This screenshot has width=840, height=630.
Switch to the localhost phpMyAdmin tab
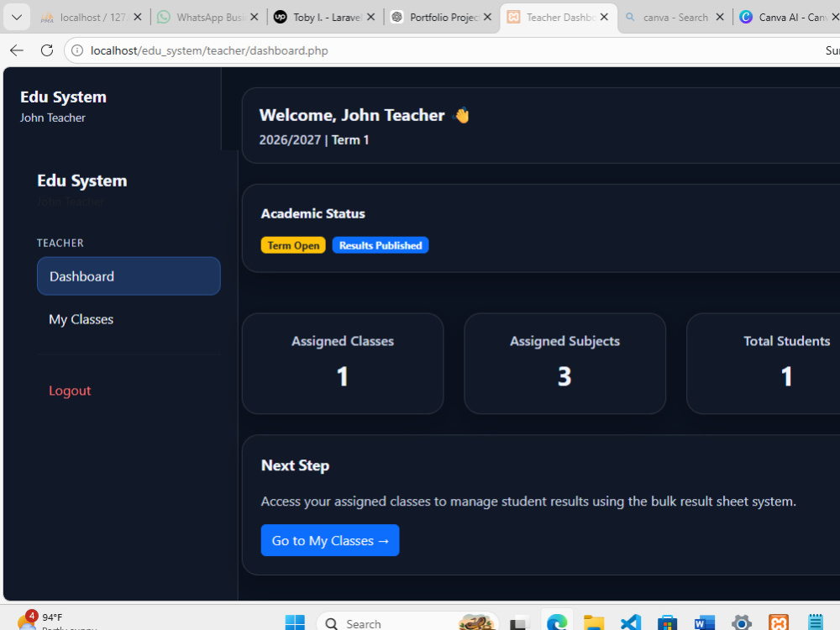tap(85, 17)
